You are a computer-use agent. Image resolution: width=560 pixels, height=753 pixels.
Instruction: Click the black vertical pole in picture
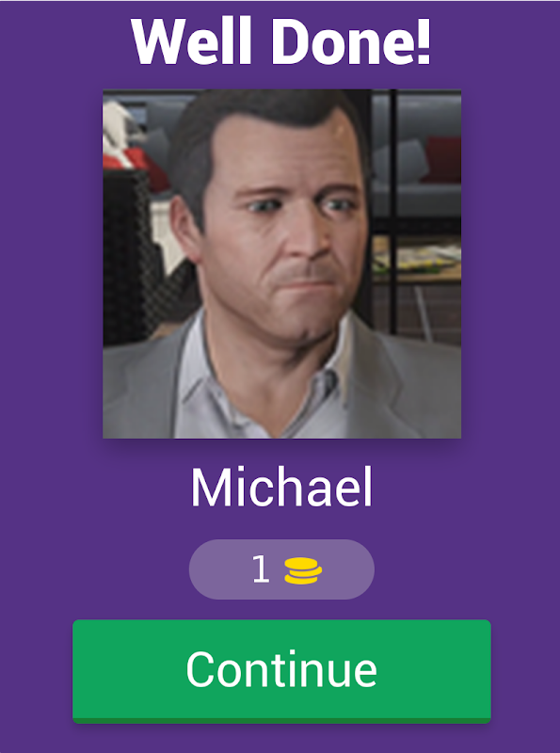pyautogui.click(x=392, y=211)
